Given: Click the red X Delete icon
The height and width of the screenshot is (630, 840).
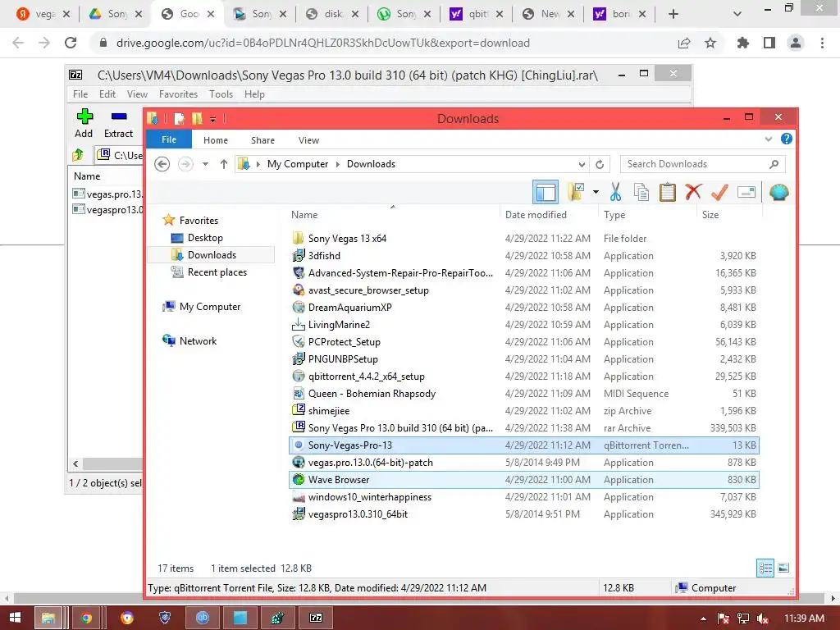Looking at the screenshot, I should tap(693, 192).
